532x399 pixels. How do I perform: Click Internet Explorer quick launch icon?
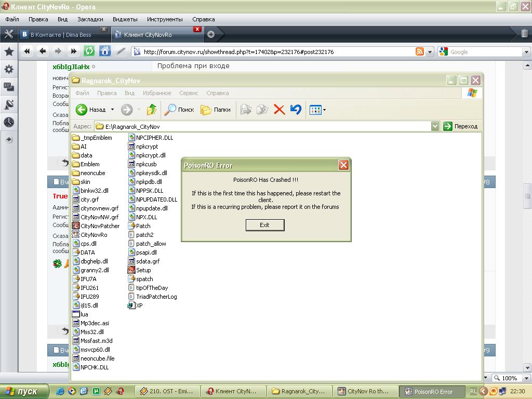(60, 391)
